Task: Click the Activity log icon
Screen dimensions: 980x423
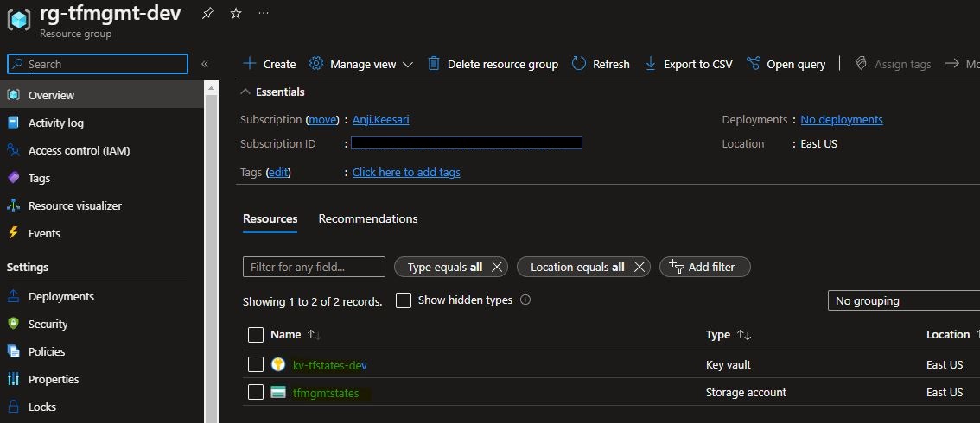Action: pyautogui.click(x=13, y=123)
